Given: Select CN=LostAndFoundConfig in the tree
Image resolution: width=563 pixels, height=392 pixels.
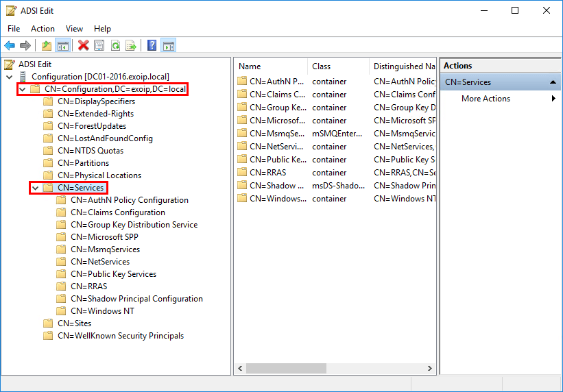Looking at the screenshot, I should pyautogui.click(x=105, y=138).
